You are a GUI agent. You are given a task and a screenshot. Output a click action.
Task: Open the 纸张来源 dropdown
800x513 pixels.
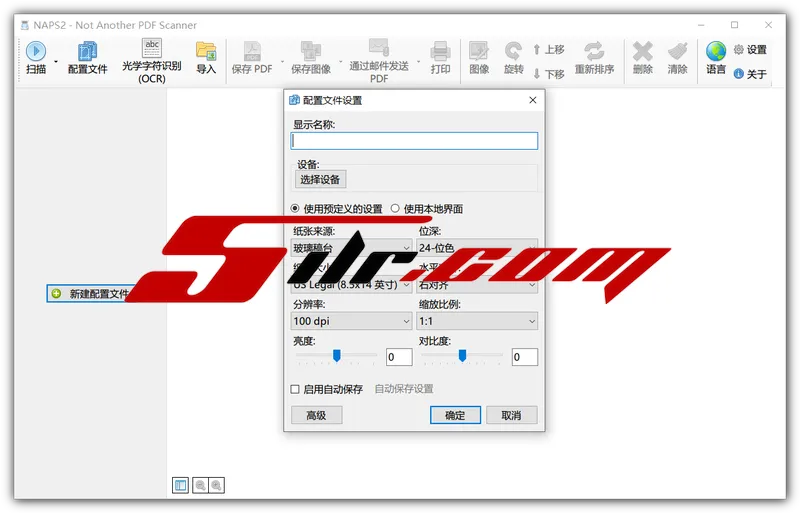[x=351, y=248]
